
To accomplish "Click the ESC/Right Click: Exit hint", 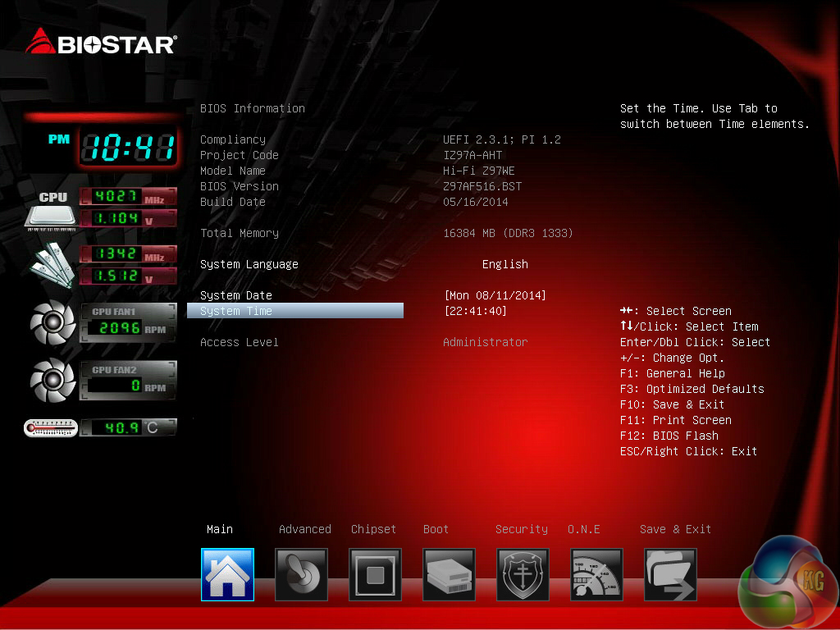I will point(688,451).
